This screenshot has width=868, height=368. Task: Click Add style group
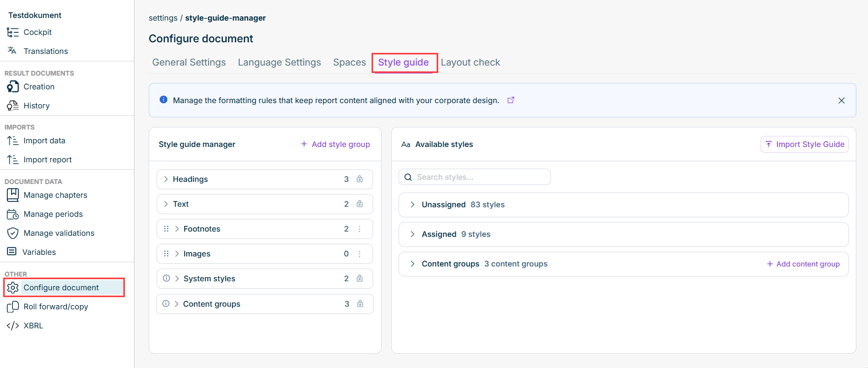pos(336,144)
